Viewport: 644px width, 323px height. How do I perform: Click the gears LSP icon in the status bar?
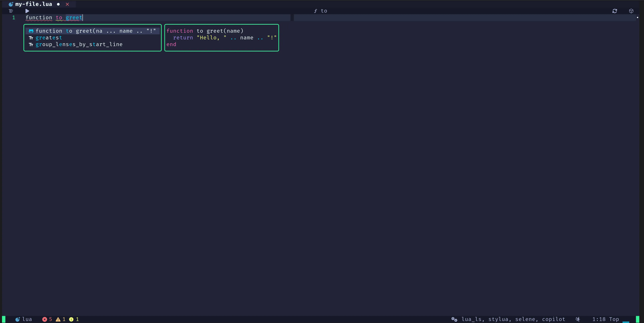454,319
